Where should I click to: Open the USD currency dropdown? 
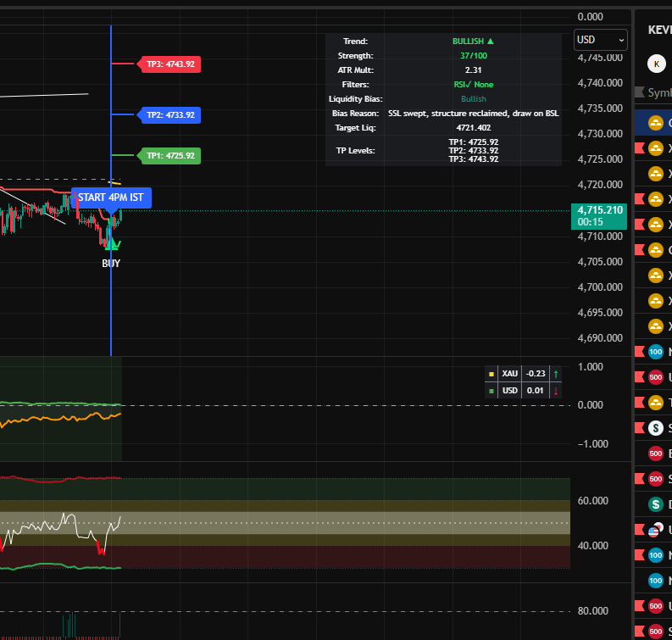click(600, 40)
